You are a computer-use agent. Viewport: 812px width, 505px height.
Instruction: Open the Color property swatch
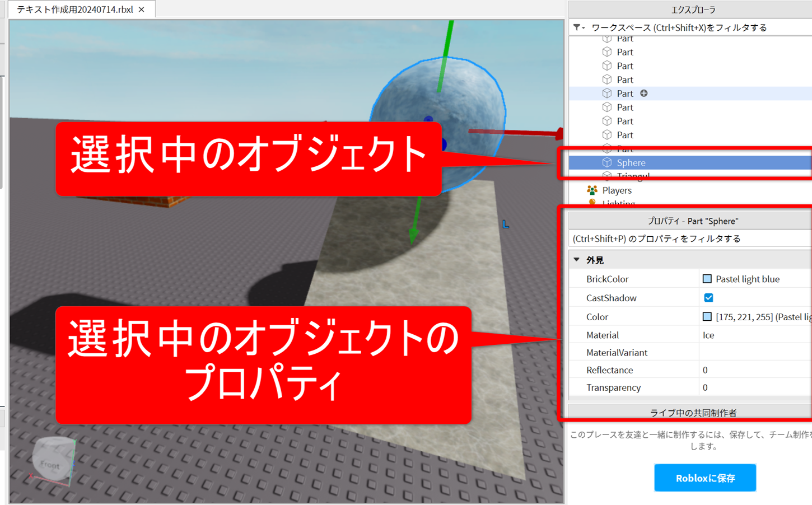707,317
